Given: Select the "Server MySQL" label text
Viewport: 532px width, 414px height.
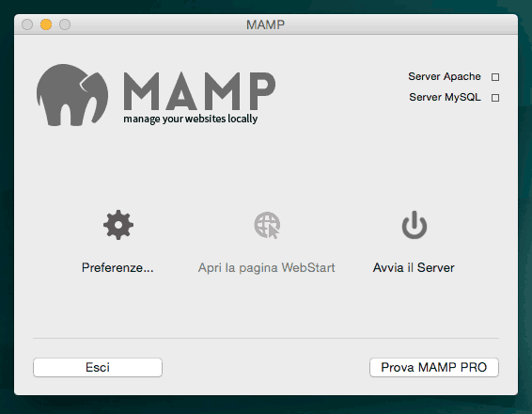Looking at the screenshot, I should pyautogui.click(x=446, y=97).
